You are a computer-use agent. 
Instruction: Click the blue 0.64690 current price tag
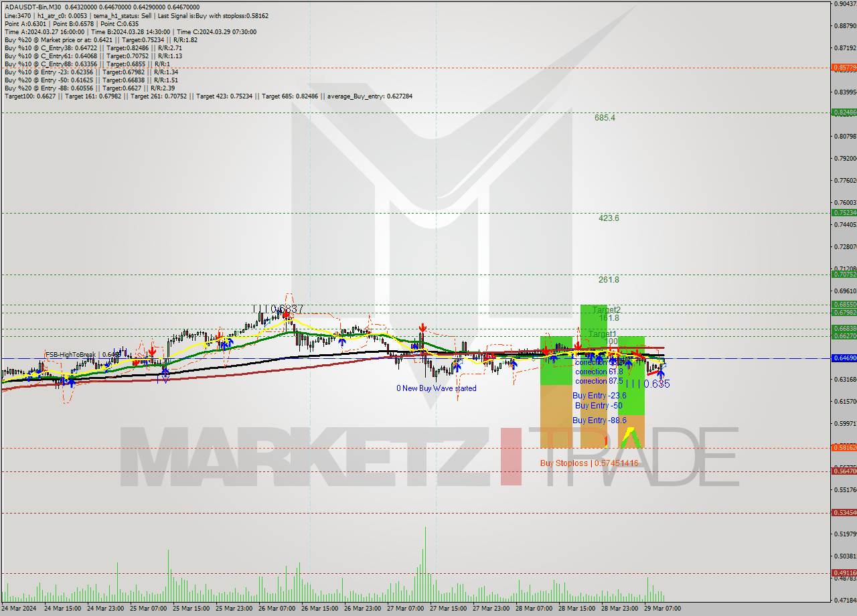[x=844, y=358]
